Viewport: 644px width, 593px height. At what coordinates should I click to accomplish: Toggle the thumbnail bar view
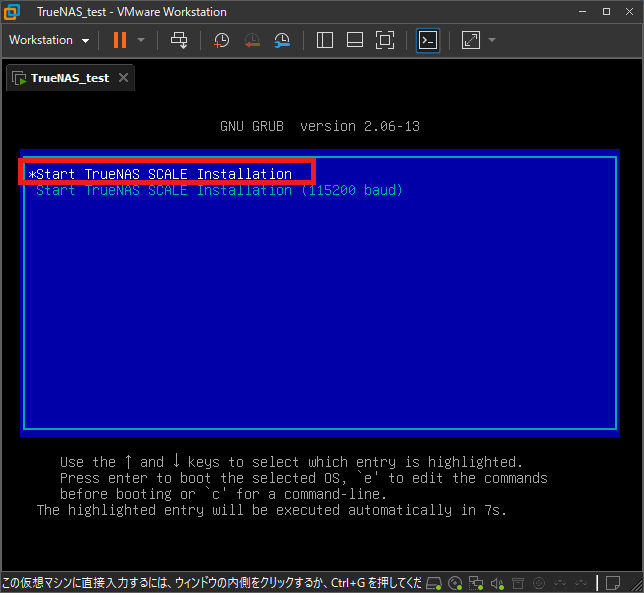[x=355, y=40]
